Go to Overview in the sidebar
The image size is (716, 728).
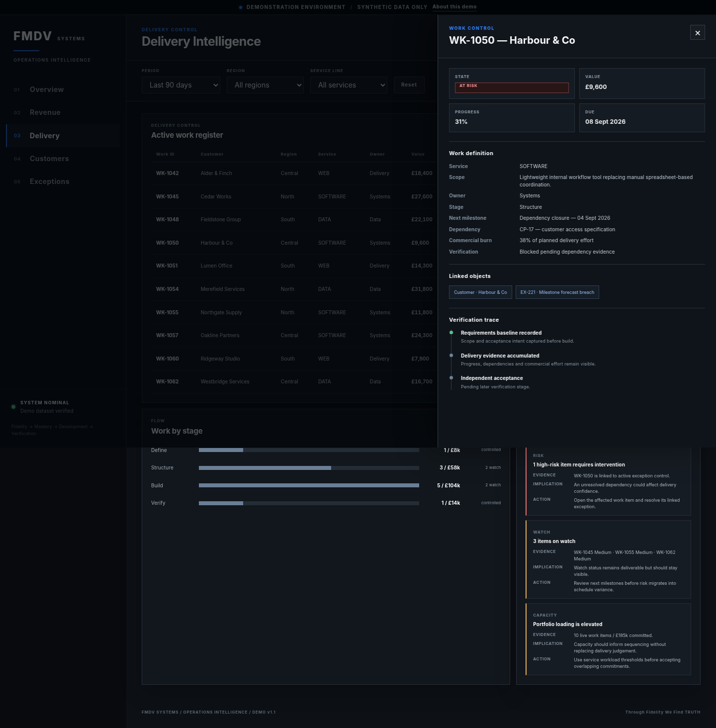63,90
